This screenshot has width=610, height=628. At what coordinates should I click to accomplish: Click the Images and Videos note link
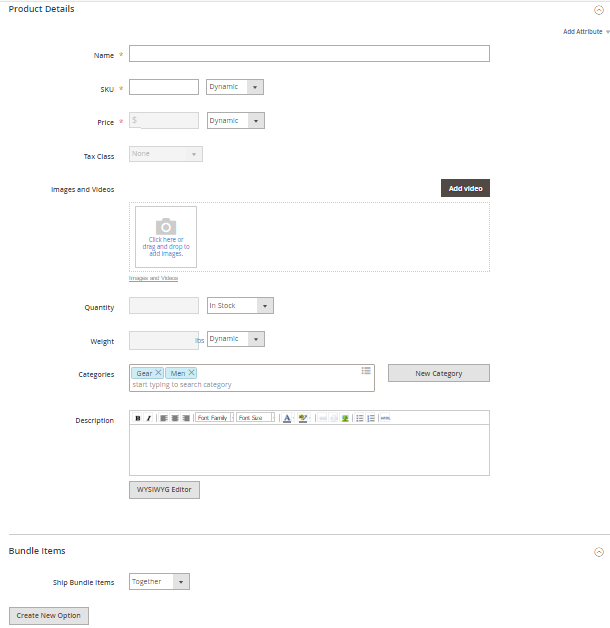tap(153, 278)
